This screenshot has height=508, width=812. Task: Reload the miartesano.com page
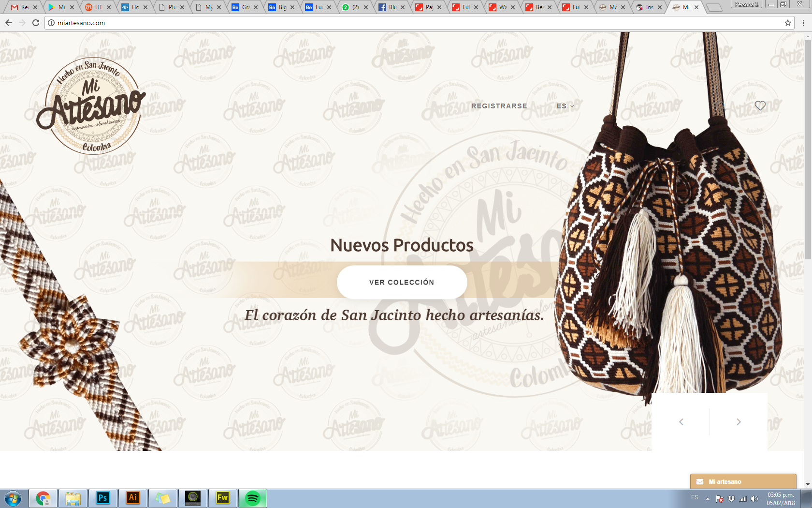point(36,23)
